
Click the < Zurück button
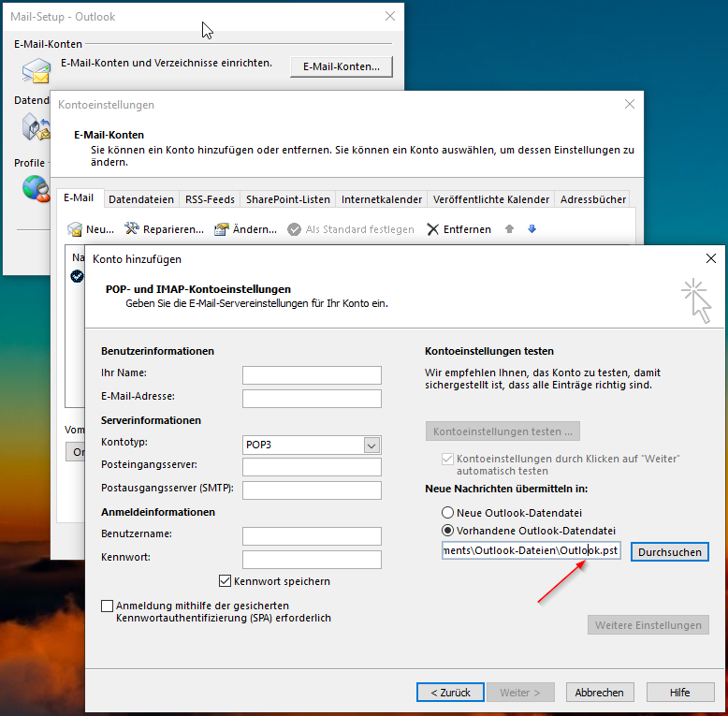(x=450, y=693)
